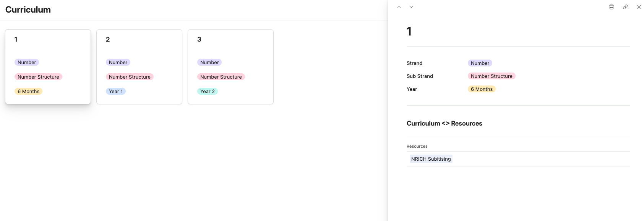Screen dimensions: 644x221
Task: Go to next record with down chevron
Action: tap(411, 7)
